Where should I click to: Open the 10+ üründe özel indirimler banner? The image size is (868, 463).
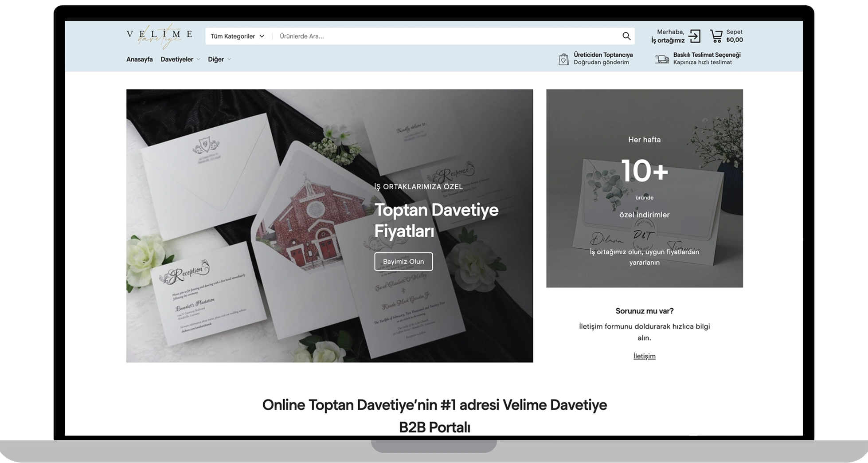pyautogui.click(x=644, y=188)
